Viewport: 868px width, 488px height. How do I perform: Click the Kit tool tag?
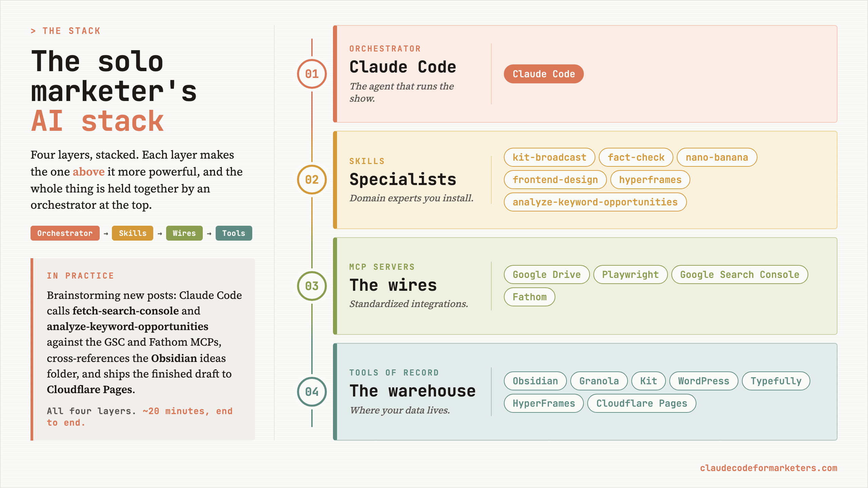[648, 381]
